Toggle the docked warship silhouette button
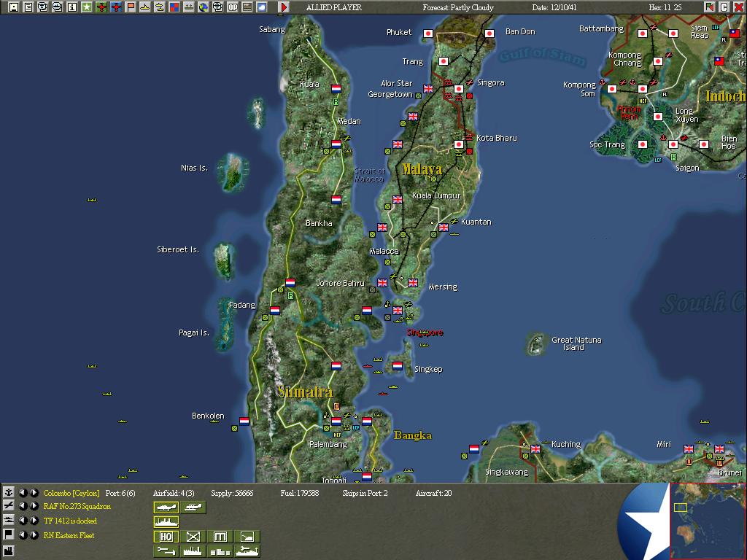 [x=166, y=522]
